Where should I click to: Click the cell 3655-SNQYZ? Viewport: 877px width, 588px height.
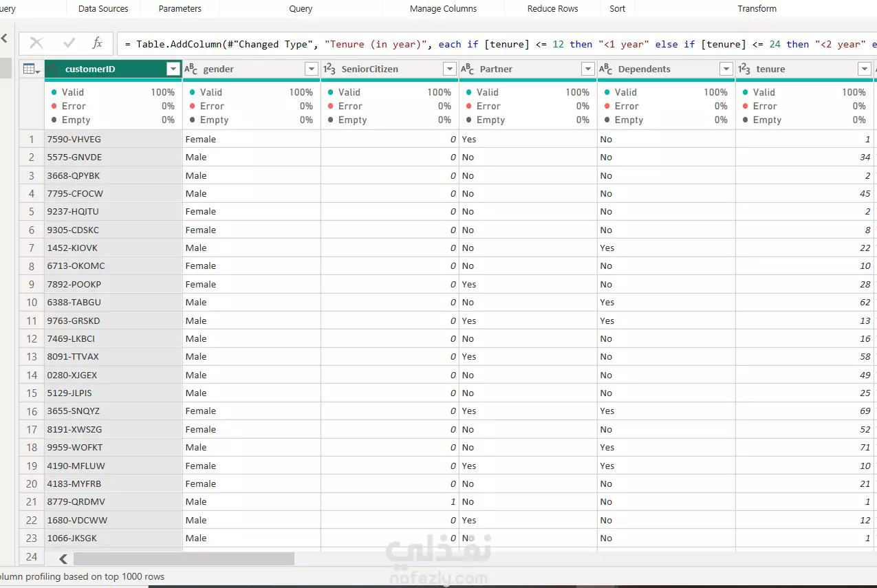pyautogui.click(x=113, y=411)
